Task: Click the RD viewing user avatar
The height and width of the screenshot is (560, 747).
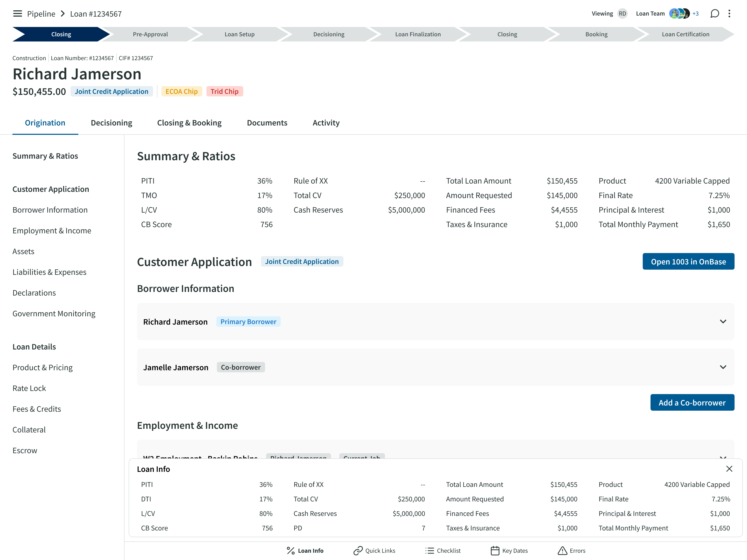Action: [622, 13]
